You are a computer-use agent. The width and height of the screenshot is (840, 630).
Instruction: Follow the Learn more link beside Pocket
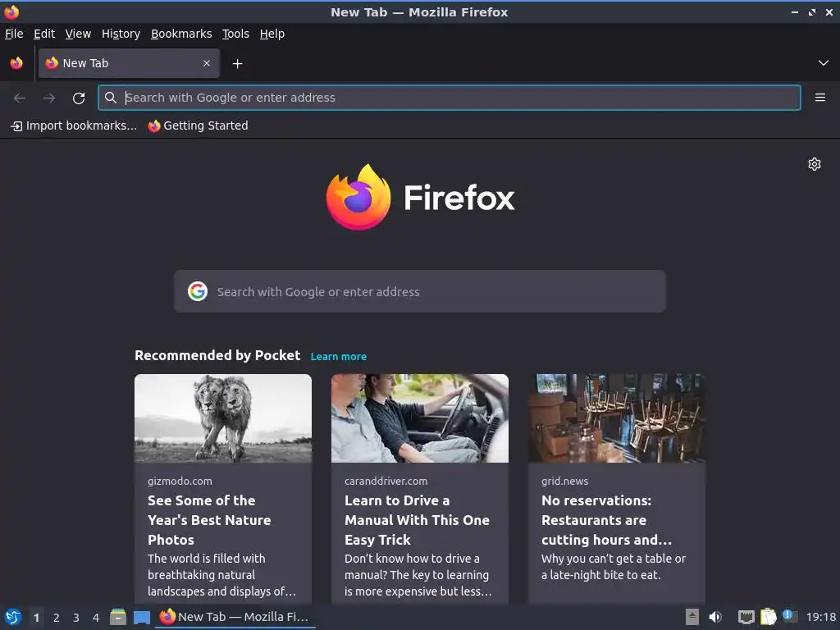coord(339,356)
